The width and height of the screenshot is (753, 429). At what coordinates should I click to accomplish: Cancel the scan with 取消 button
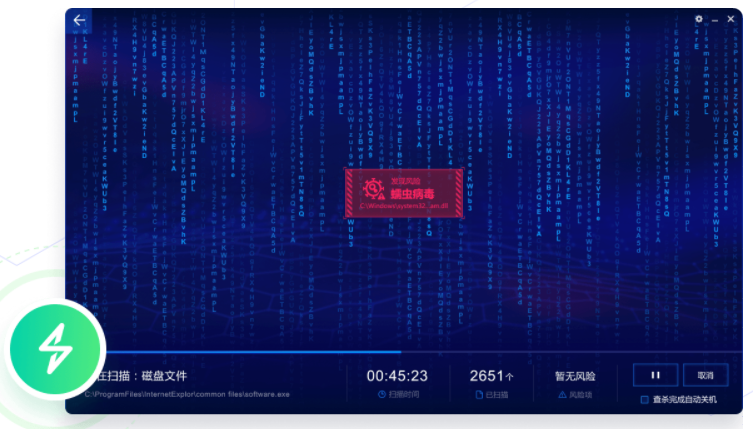click(x=705, y=375)
